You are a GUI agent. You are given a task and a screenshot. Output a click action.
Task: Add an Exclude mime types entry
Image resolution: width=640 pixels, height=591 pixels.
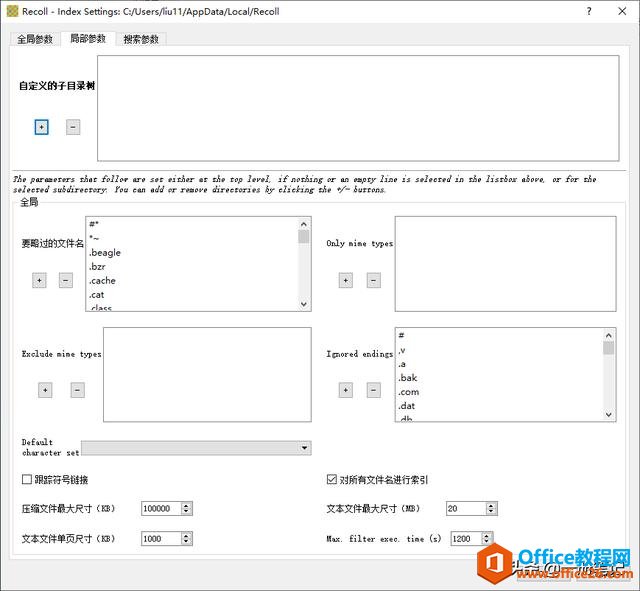pos(45,390)
